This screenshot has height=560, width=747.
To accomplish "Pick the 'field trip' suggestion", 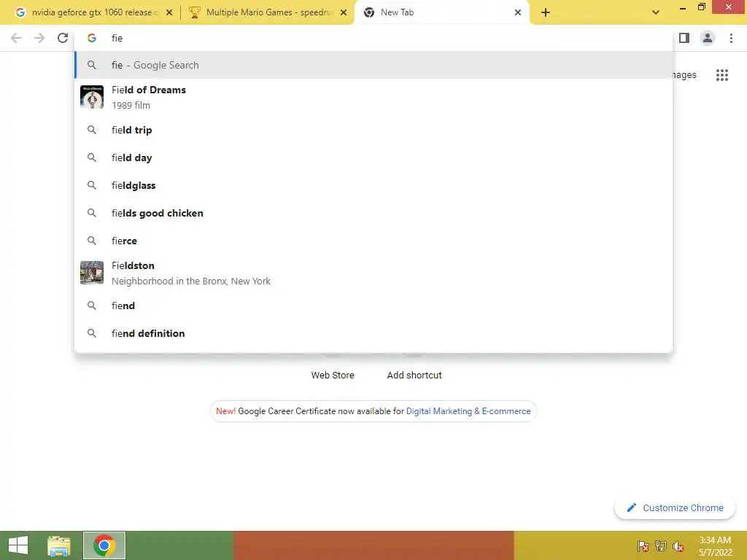I will [x=373, y=130].
